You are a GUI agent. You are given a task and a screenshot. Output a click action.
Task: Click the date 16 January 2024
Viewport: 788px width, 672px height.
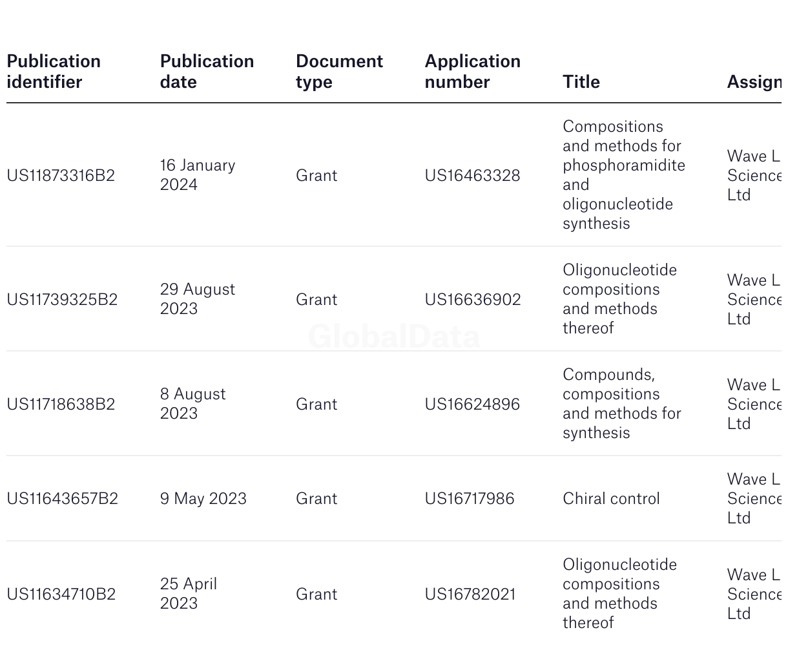click(198, 175)
